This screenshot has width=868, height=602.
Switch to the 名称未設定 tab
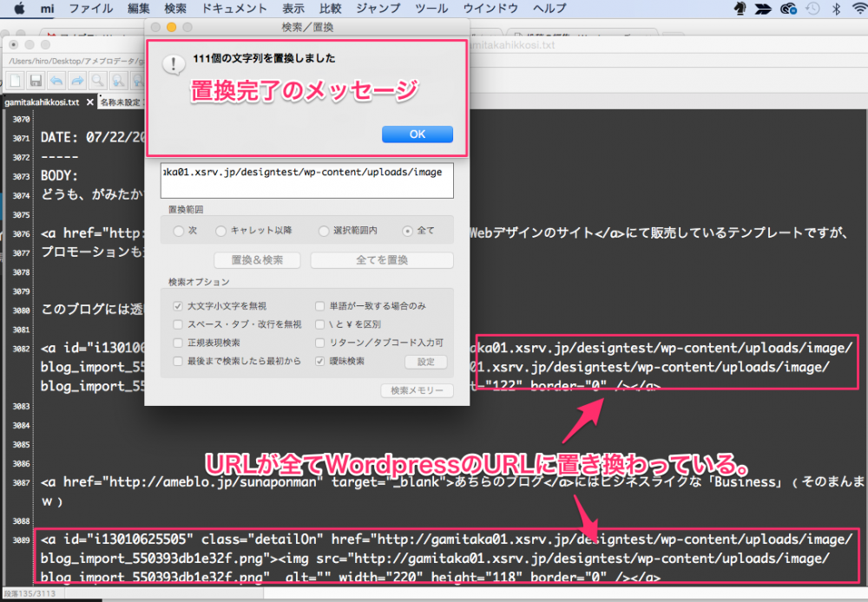point(122,102)
